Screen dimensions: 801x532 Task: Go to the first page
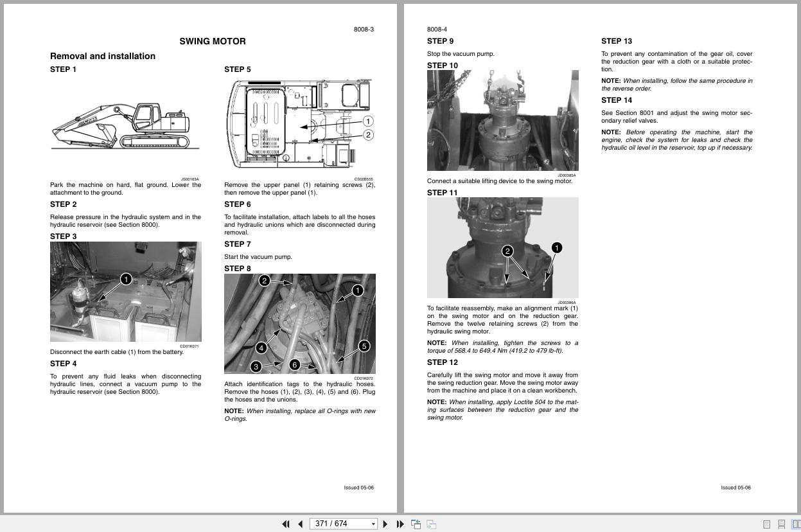tap(286, 524)
